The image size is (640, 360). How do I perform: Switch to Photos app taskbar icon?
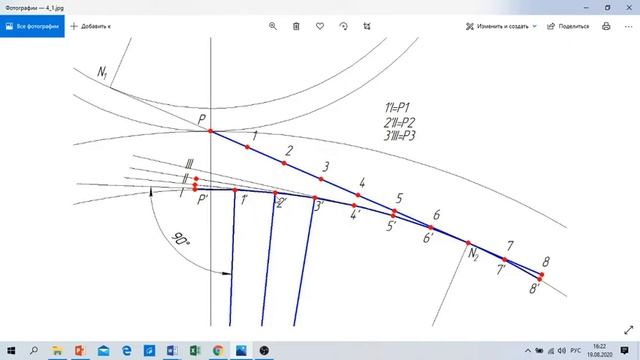point(241,351)
